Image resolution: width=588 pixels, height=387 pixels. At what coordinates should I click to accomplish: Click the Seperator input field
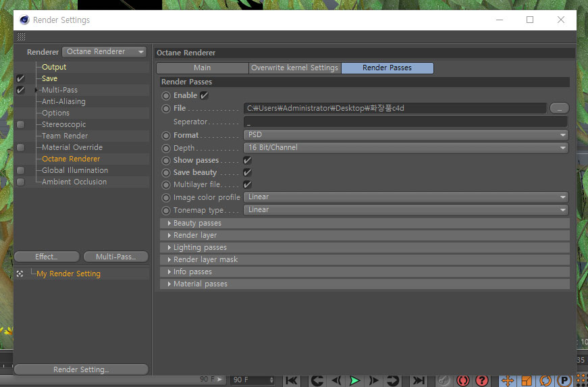[405, 122]
